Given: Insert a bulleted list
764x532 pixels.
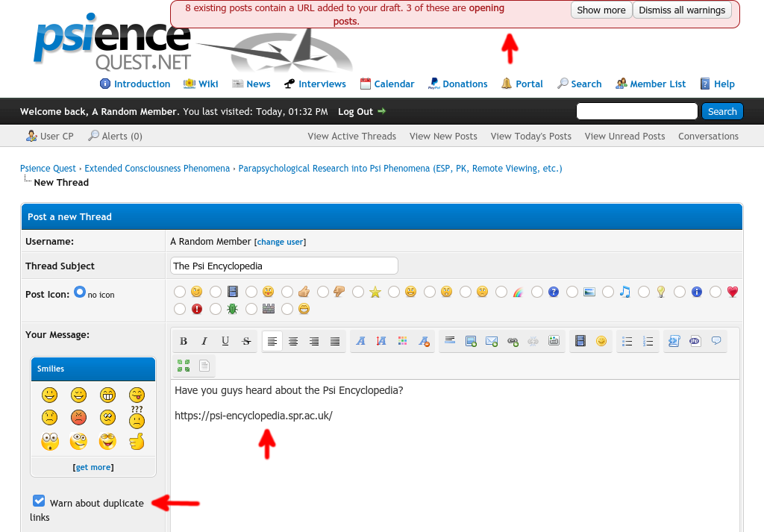Looking at the screenshot, I should click(x=627, y=342).
